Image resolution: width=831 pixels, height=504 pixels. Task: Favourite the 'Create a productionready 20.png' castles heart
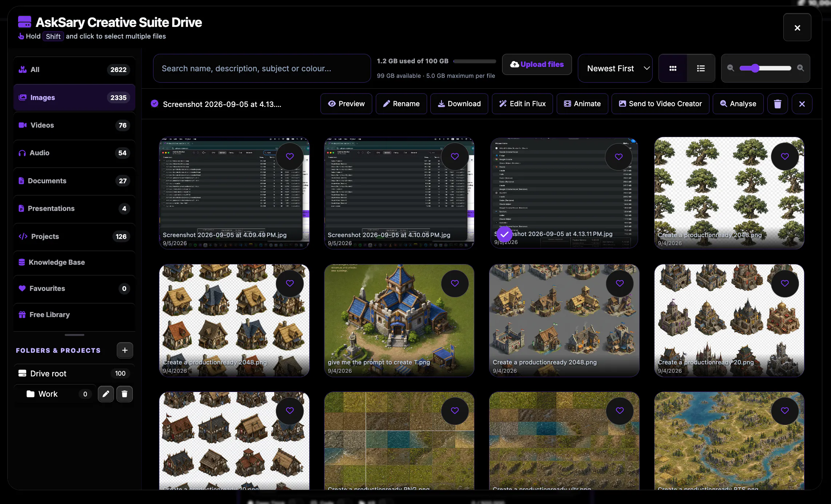point(785,283)
